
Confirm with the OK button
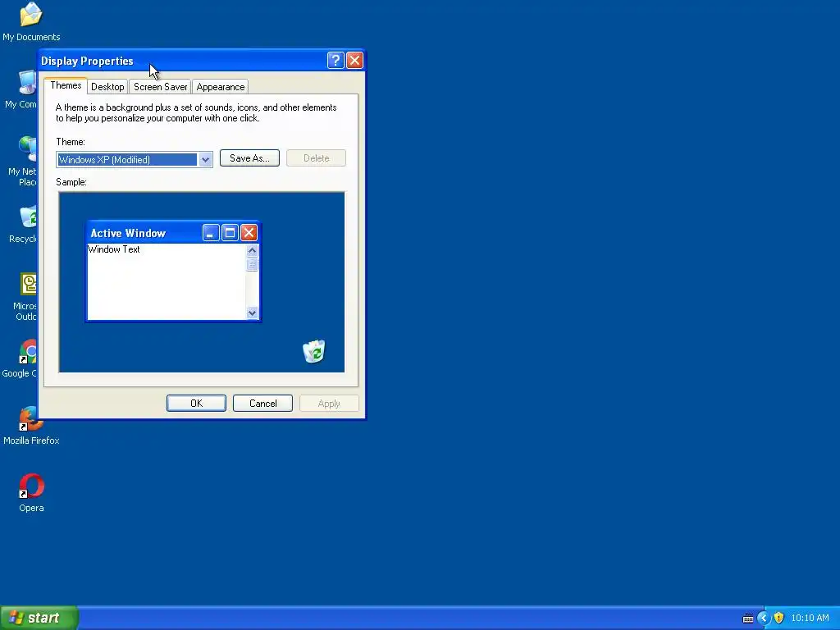[x=196, y=404]
